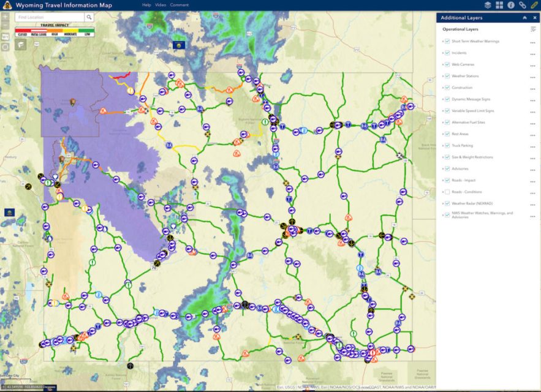The image size is (541, 392).
Task: Click the zoom-in plus control on the map
Action: point(4,17)
